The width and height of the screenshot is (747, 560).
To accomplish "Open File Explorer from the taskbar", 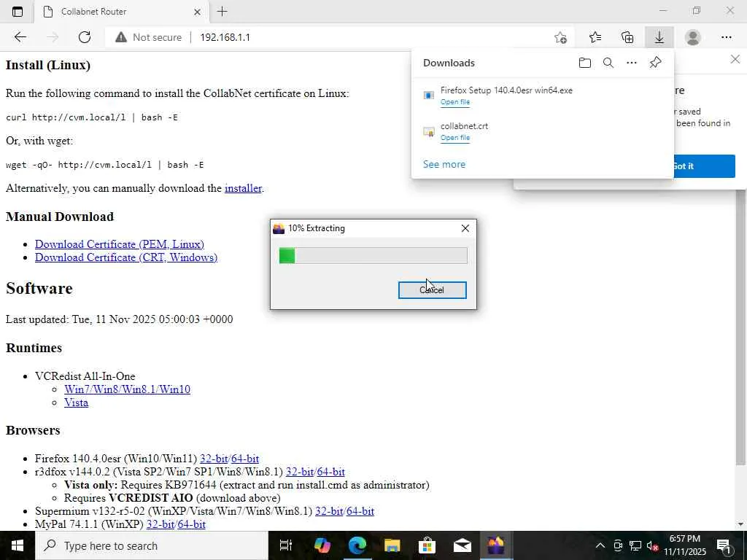I will [392, 545].
